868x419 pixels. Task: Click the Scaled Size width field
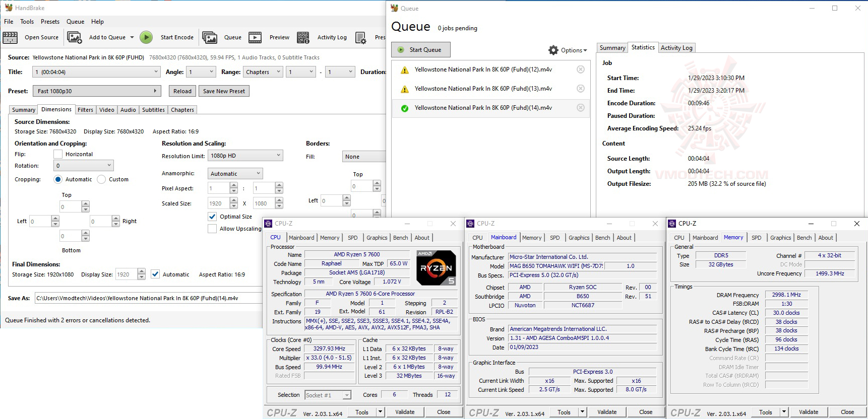click(219, 203)
